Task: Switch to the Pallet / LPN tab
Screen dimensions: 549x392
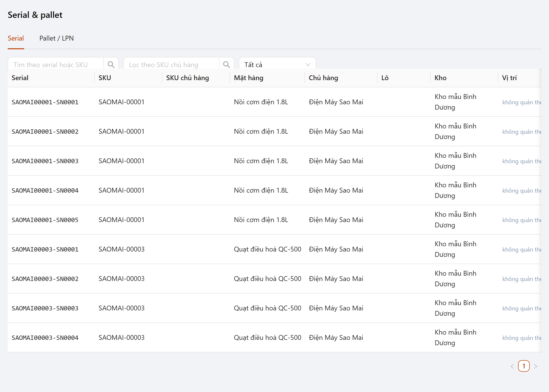Action: pos(57,38)
